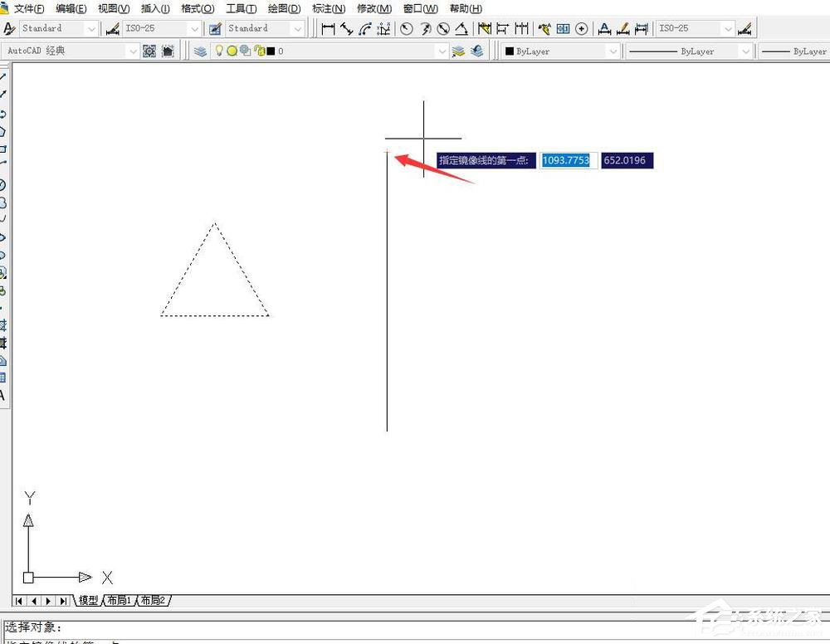
Task: Click the Arc Length dimension icon
Action: click(365, 28)
